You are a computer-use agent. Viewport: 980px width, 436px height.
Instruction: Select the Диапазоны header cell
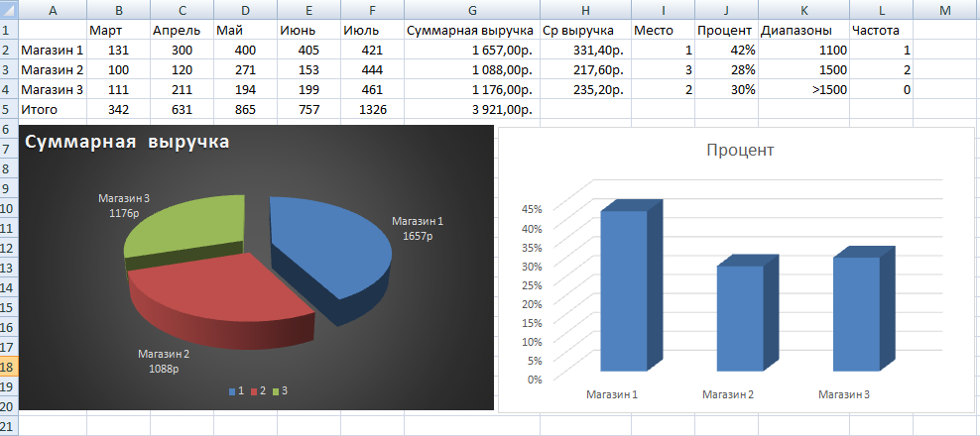pyautogui.click(x=803, y=30)
